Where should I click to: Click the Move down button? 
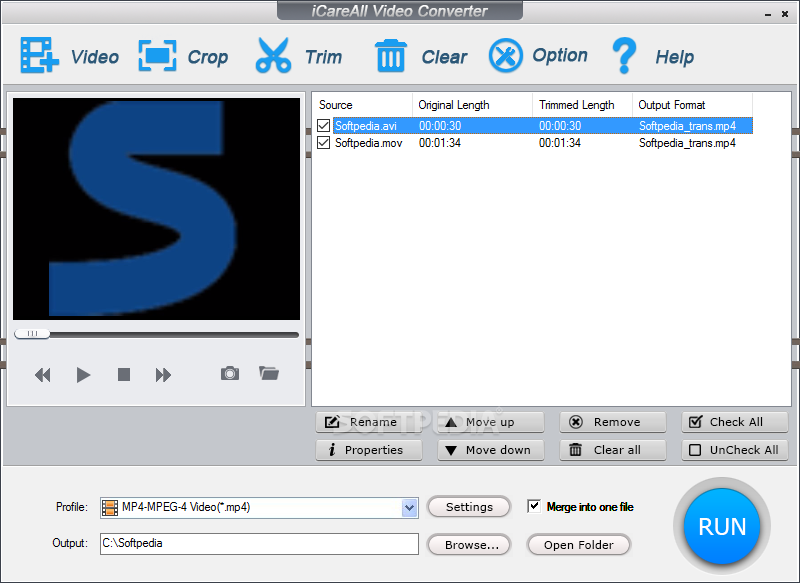click(x=491, y=450)
